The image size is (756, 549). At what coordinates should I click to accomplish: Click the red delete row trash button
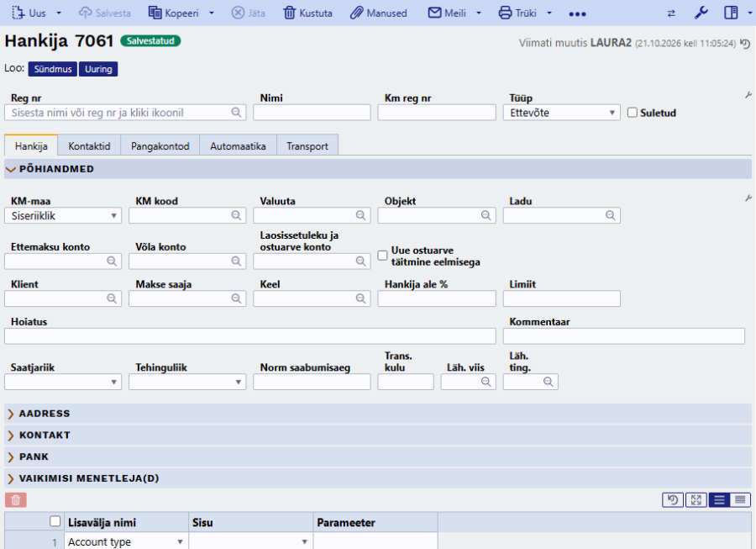point(15,500)
